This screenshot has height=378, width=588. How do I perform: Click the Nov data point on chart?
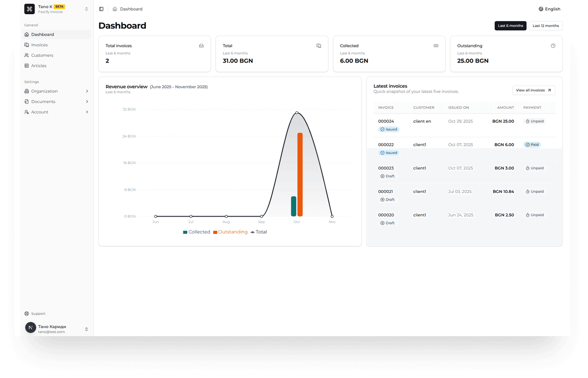click(x=332, y=216)
